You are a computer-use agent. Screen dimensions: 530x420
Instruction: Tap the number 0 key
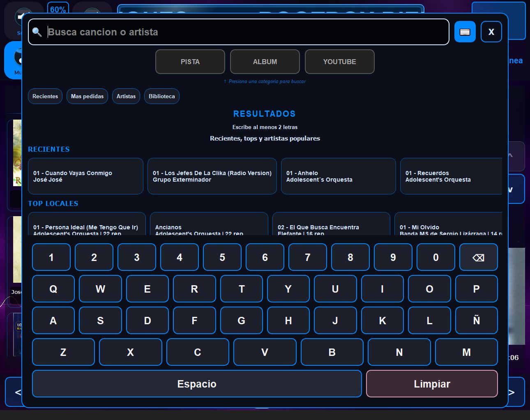click(436, 257)
